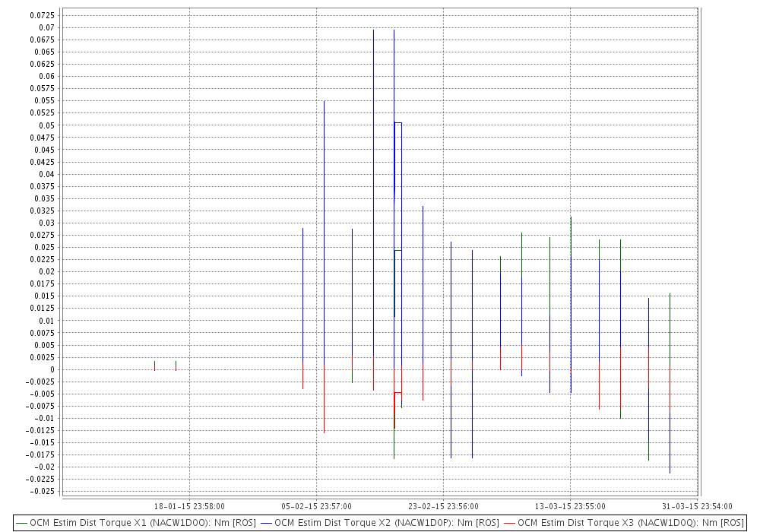Screen dimensions: 760x532
Task: Click the X2 (NACW1D0P) legend entry
Action: pos(380,523)
